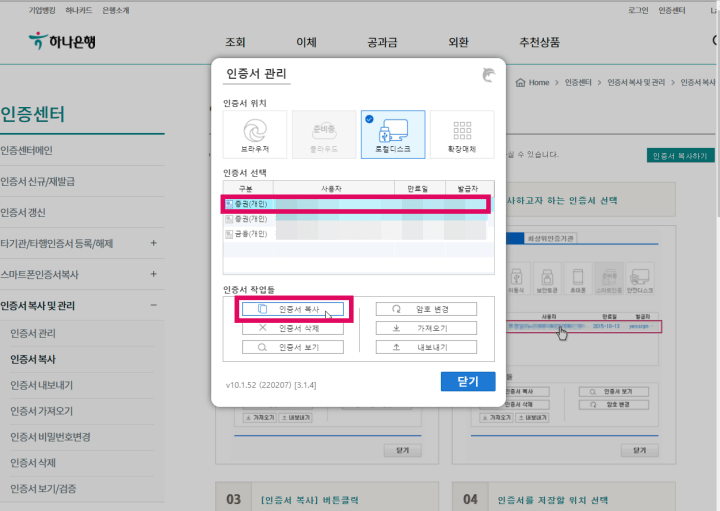Open 인증서 갱신 in sidebar
Image resolution: width=720 pixels, height=511 pixels.
(x=23, y=213)
